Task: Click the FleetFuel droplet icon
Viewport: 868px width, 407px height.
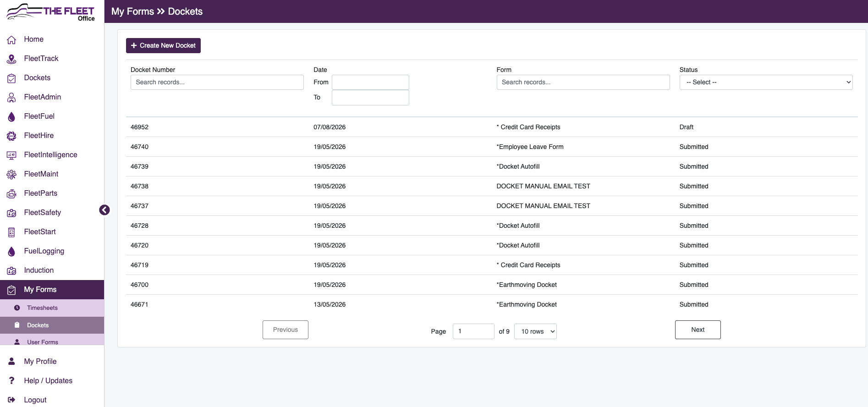Action: click(11, 117)
